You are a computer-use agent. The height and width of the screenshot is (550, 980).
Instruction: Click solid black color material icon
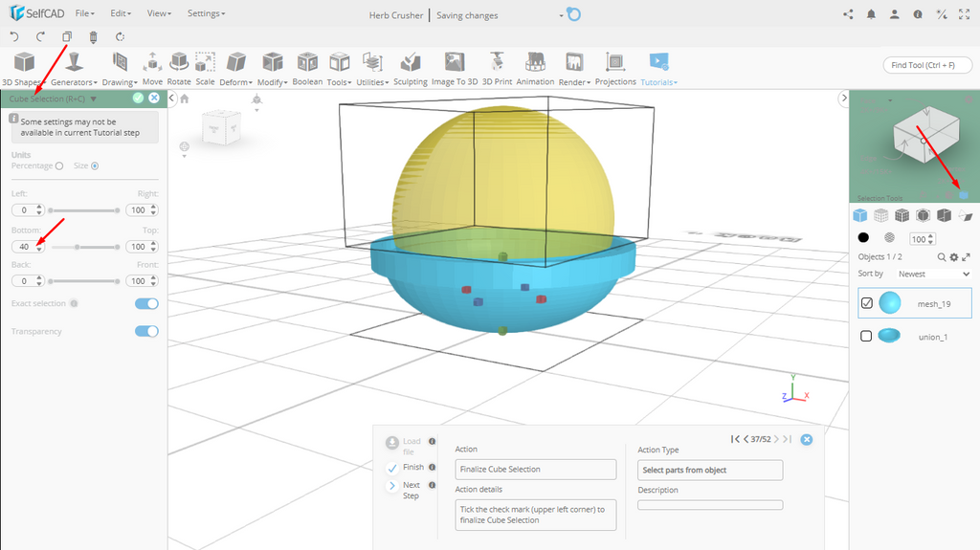[x=863, y=237]
